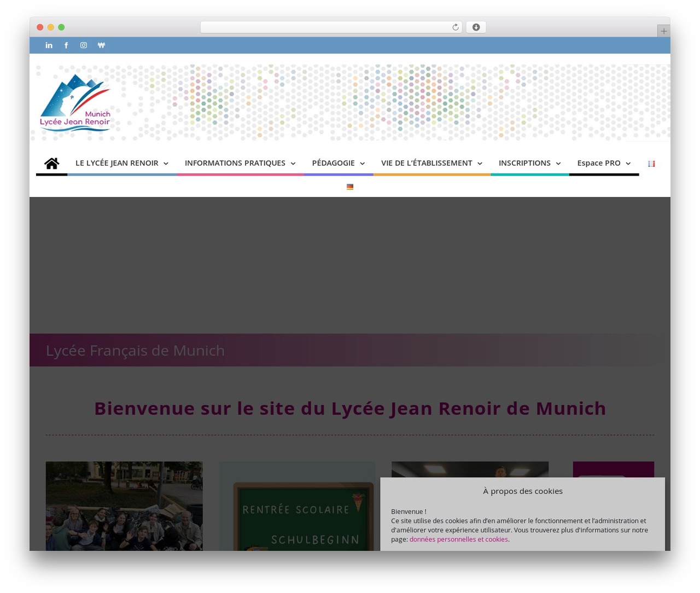Open a new browser tab with plus

click(664, 31)
